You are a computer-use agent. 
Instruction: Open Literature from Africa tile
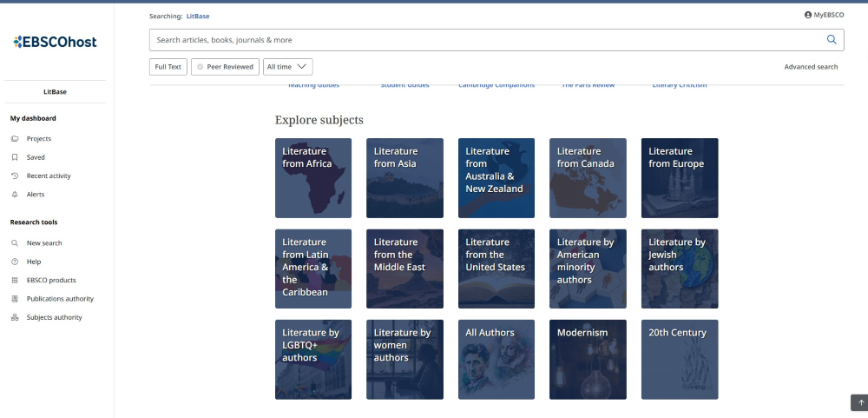[313, 178]
